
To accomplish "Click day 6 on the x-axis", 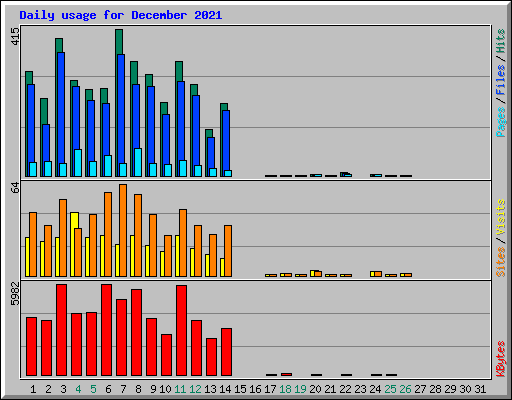I will 108,389.
